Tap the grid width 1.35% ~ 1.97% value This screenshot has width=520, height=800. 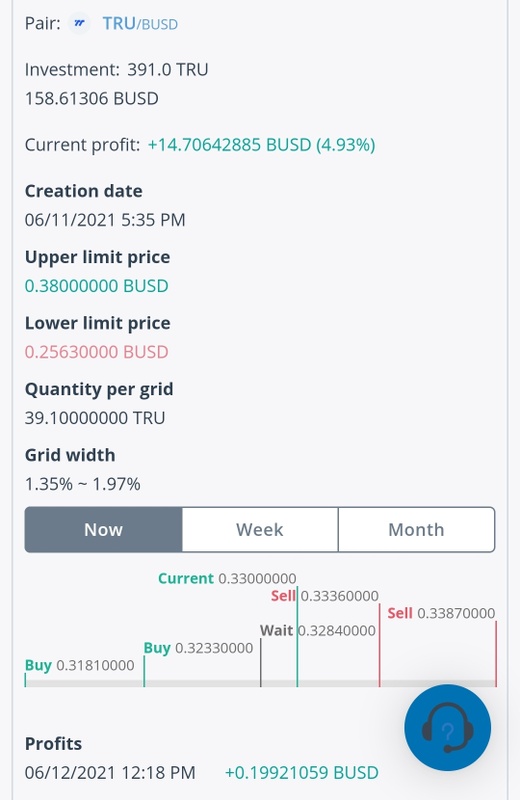(83, 484)
